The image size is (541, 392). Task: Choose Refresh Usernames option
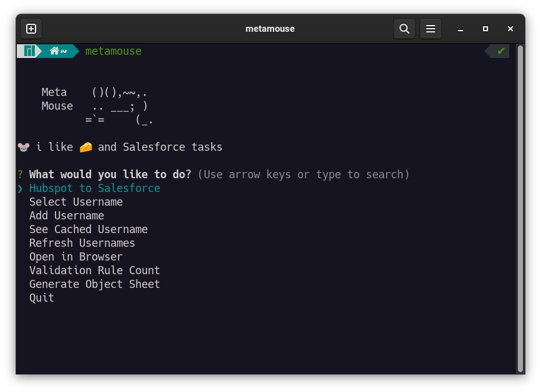pos(82,243)
